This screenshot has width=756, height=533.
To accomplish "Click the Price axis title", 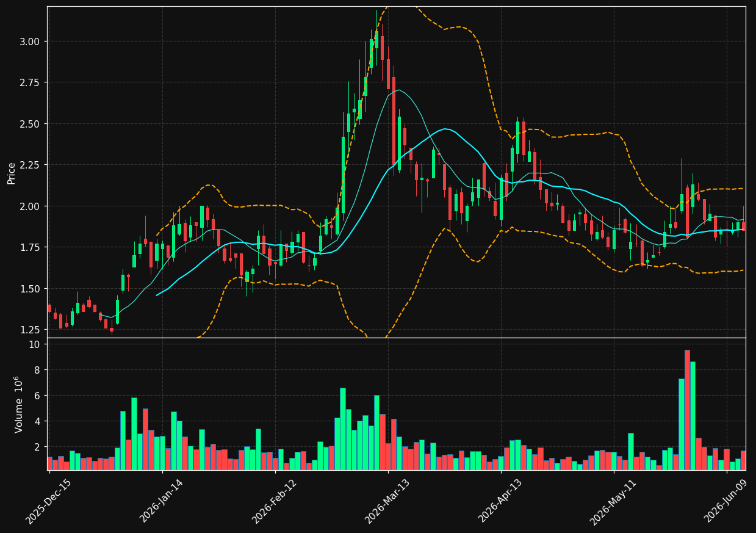I will point(12,172).
